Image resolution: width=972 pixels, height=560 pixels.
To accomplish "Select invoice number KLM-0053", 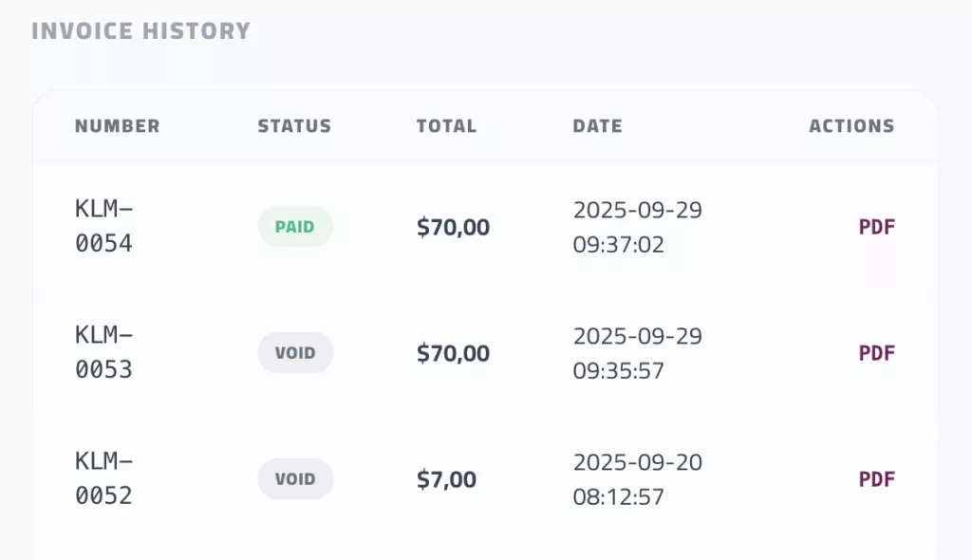I will point(104,352).
